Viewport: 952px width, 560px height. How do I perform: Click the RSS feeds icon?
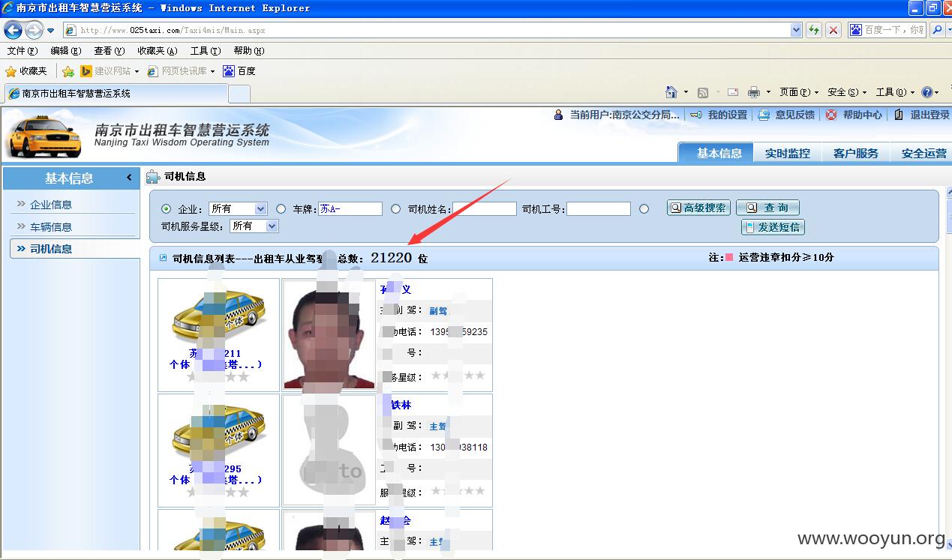coord(703,92)
